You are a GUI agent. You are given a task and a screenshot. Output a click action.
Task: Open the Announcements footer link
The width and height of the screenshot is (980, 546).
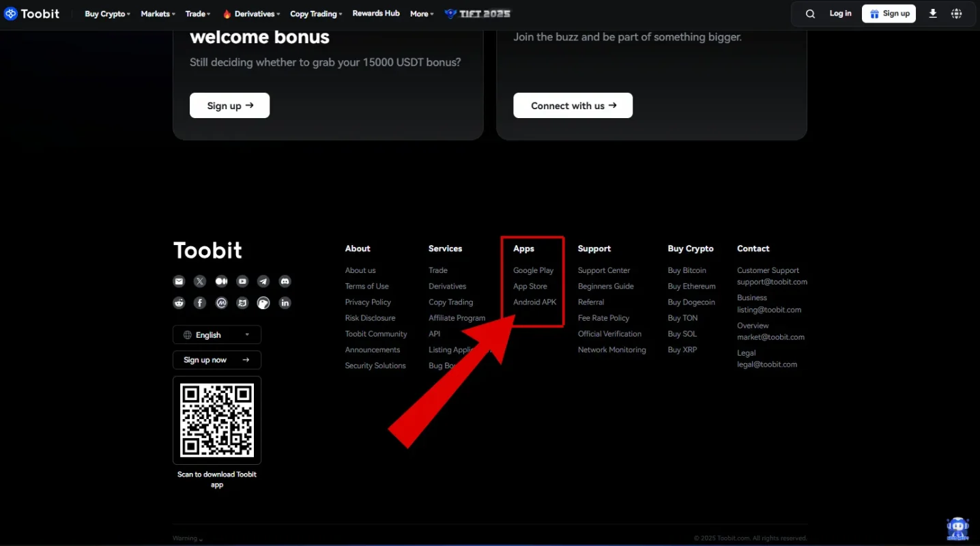pos(373,349)
